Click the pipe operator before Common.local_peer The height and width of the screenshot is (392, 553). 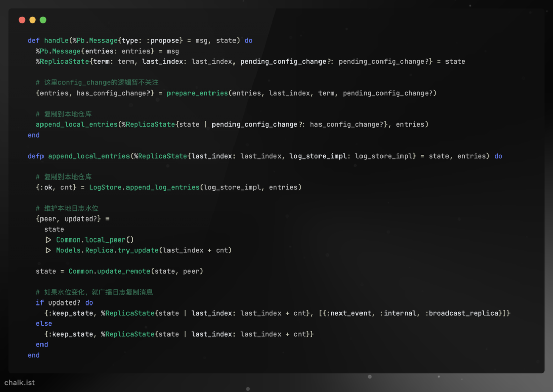pos(48,240)
